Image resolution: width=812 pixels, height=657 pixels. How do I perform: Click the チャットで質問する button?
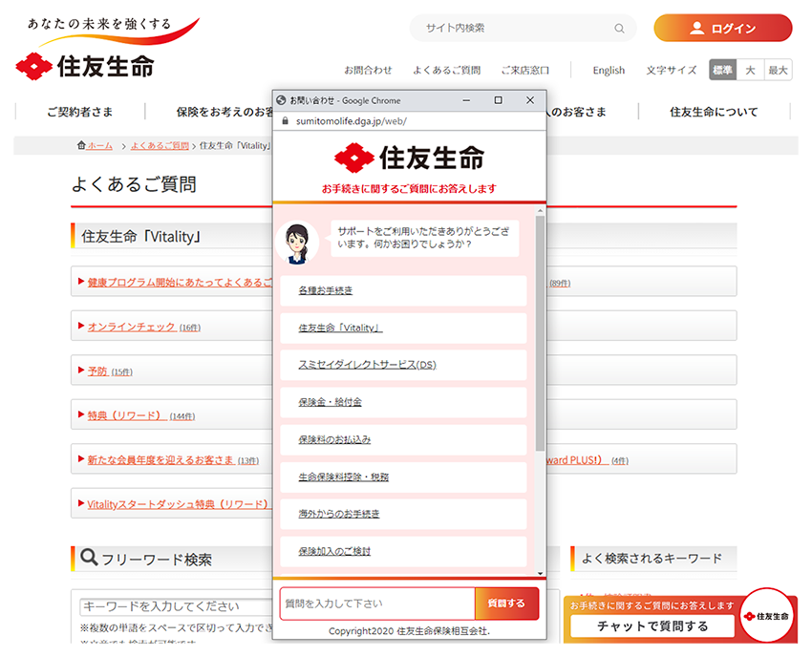(x=652, y=626)
